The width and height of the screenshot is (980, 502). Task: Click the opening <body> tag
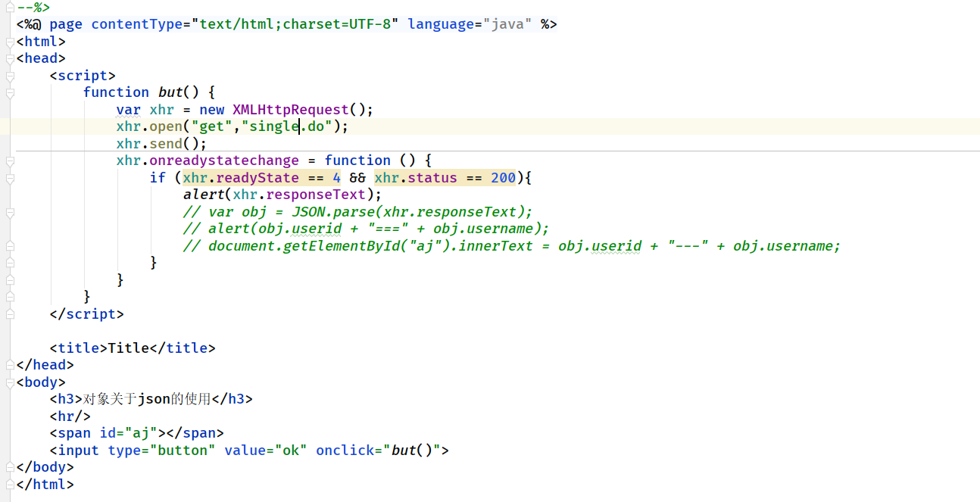(x=41, y=382)
